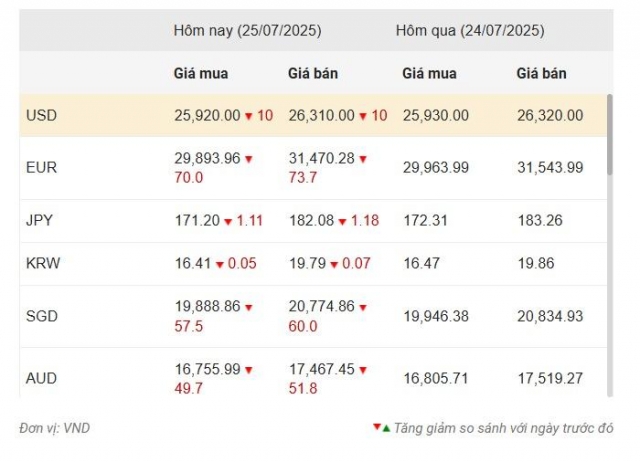Click the down arrow next to AUD 16,755.99
Image resolution: width=640 pixels, height=462 pixels.
coord(249,370)
